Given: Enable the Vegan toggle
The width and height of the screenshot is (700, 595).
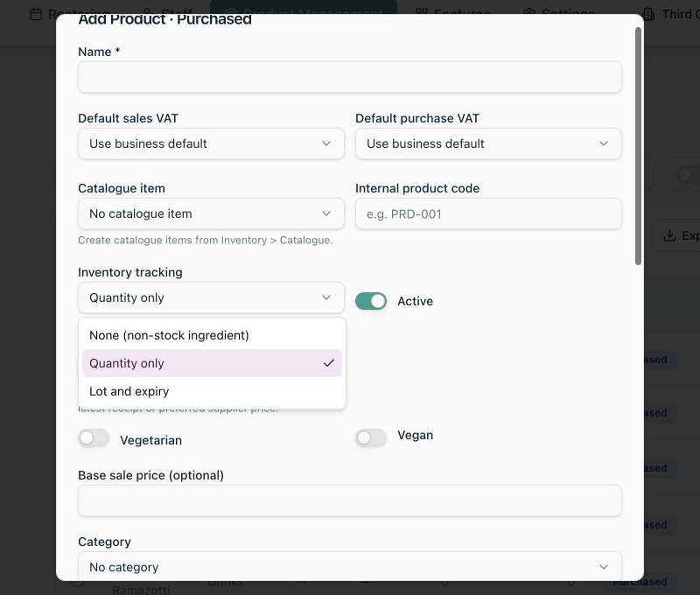Looking at the screenshot, I should (371, 437).
